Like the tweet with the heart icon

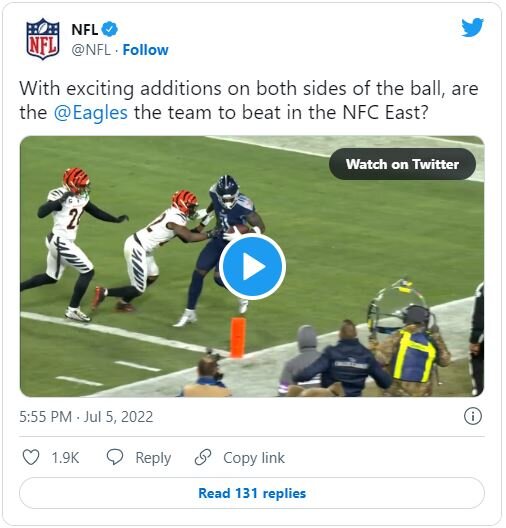[31, 457]
